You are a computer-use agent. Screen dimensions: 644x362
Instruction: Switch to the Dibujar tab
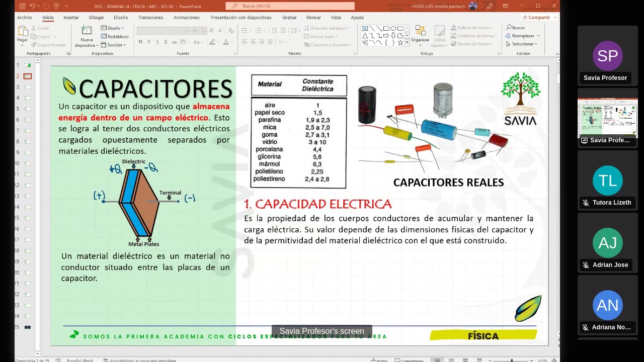96,17
